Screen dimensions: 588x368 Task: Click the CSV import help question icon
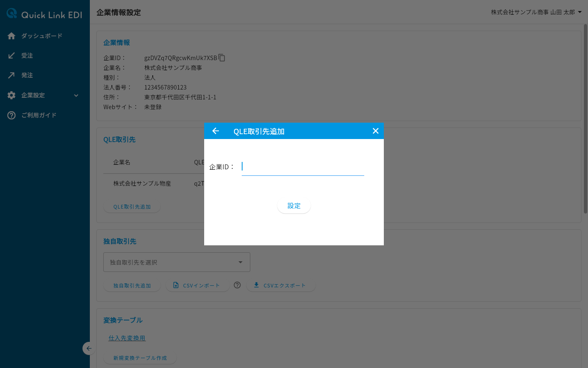point(237,285)
